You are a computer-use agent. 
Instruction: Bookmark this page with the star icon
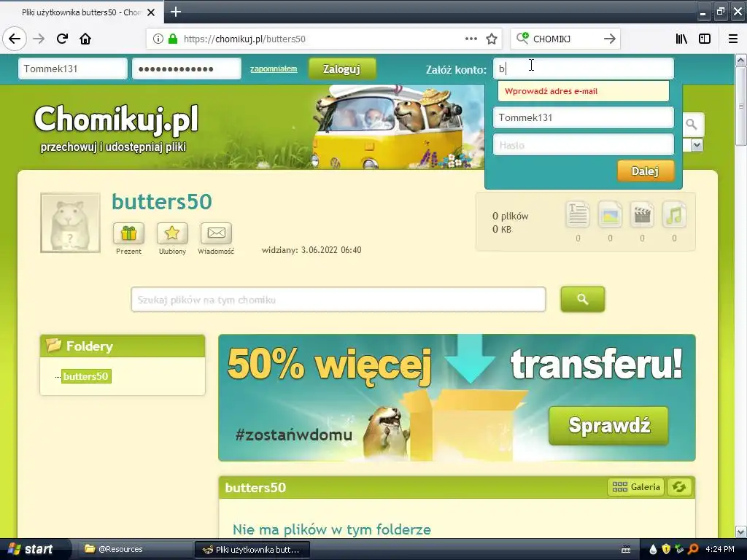pyautogui.click(x=492, y=39)
